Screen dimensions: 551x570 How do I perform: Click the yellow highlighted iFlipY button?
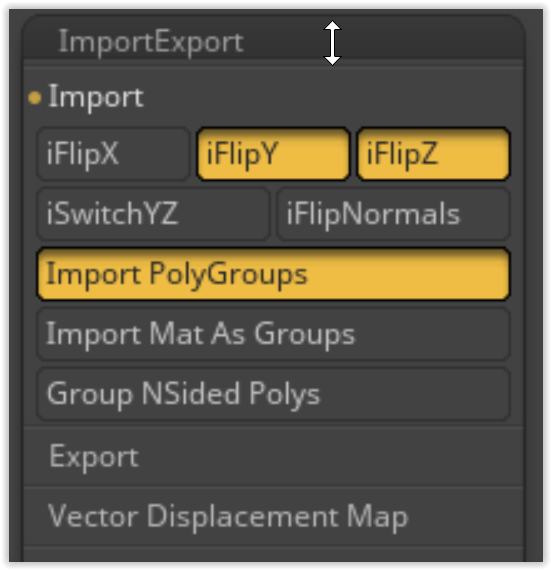coord(273,154)
